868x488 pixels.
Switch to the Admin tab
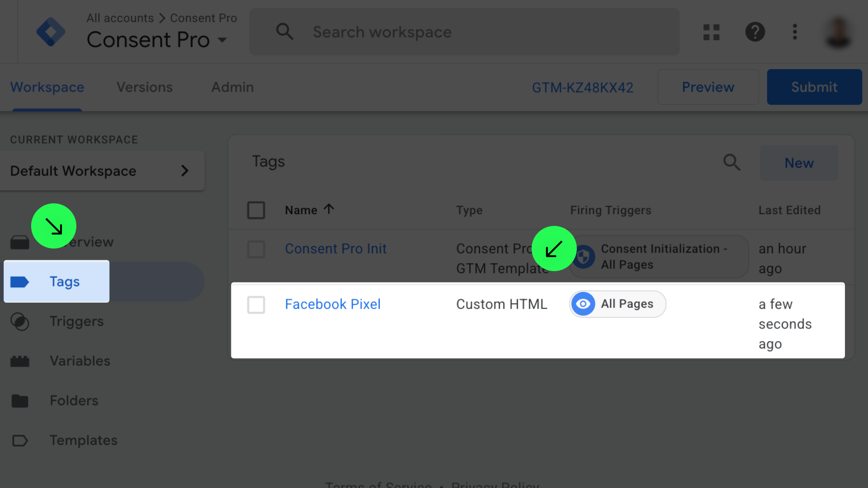point(232,87)
